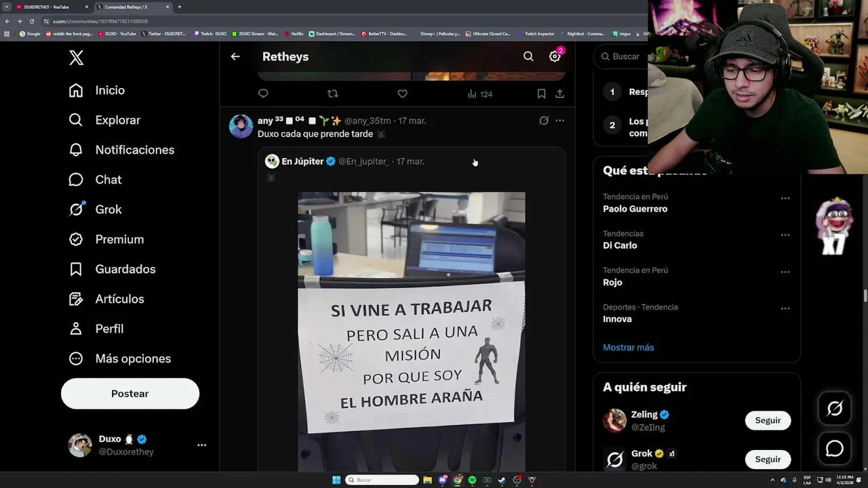Image resolution: width=868 pixels, height=488 pixels.
Task: Click the Postear button
Action: tap(130, 394)
